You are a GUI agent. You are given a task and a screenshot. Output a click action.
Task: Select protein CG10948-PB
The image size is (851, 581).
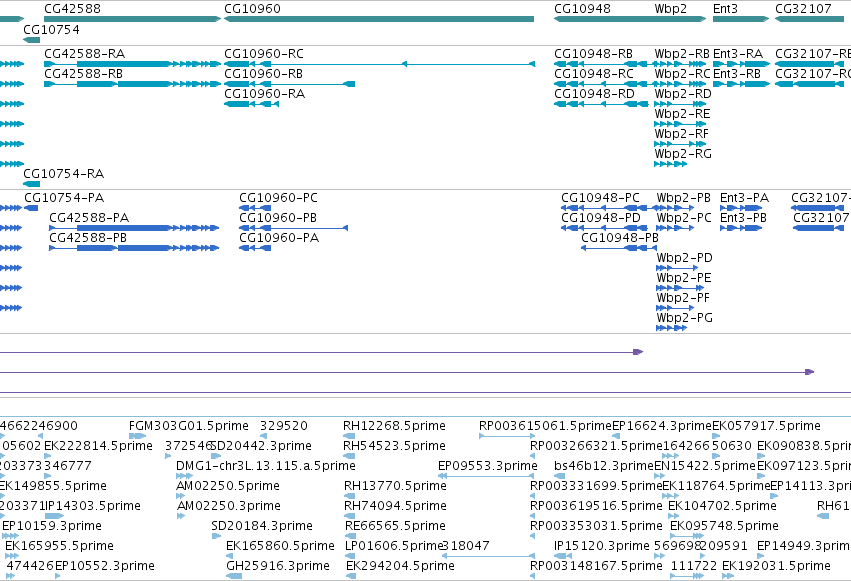(618, 248)
